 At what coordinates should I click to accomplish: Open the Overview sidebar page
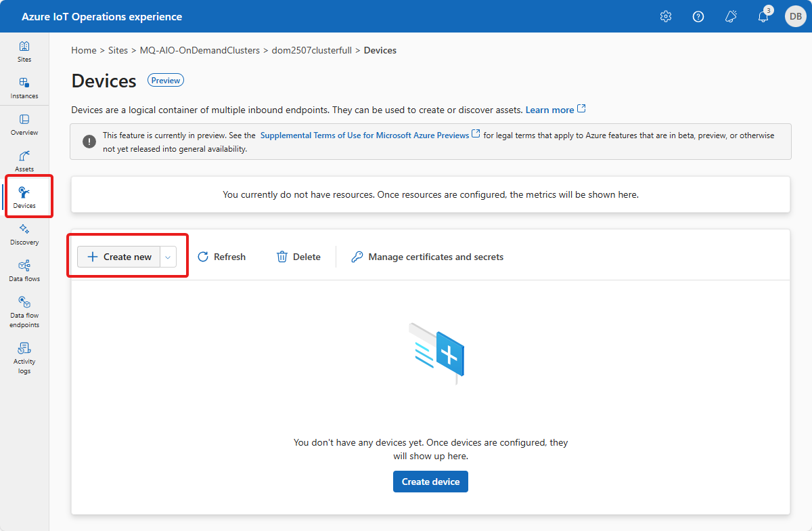[24, 125]
